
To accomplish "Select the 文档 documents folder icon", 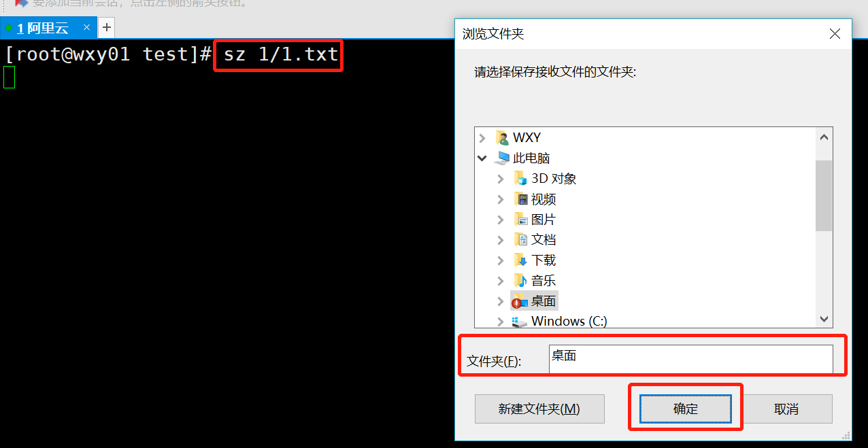I will coord(521,240).
